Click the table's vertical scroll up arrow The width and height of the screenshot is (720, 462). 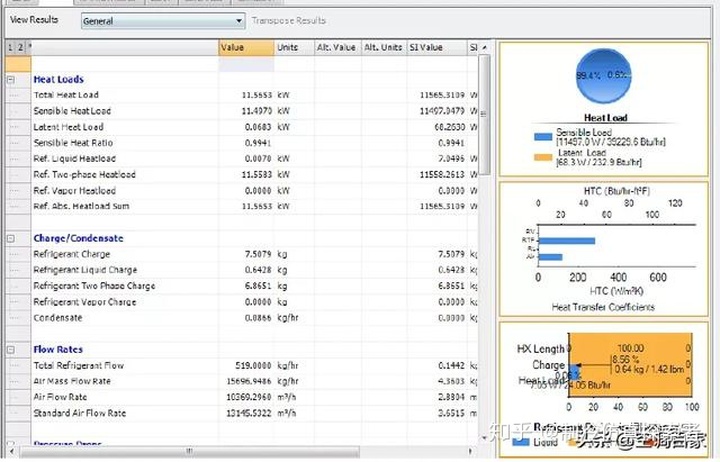[x=484, y=47]
